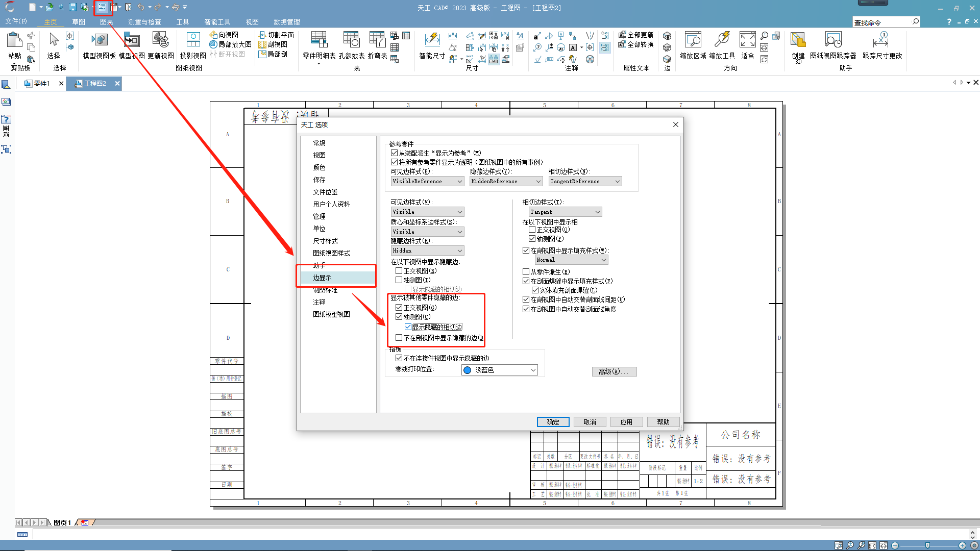Open 可见边样式(V) Visible dropdown

coord(427,212)
